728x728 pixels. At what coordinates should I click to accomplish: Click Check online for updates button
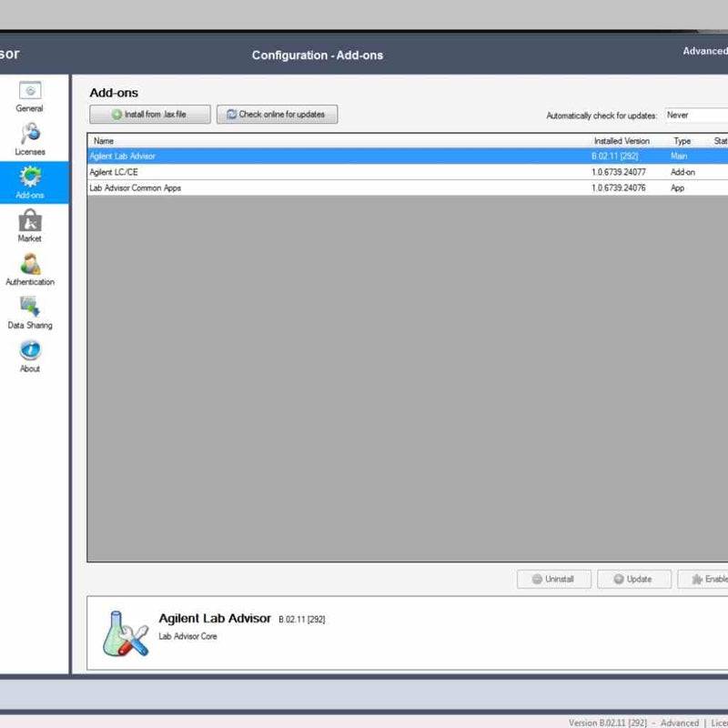(x=278, y=115)
